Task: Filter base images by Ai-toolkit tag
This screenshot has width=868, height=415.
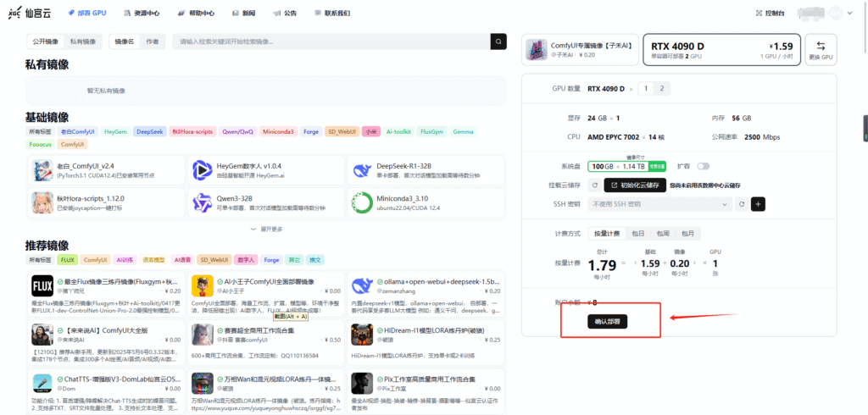Action: (399, 131)
